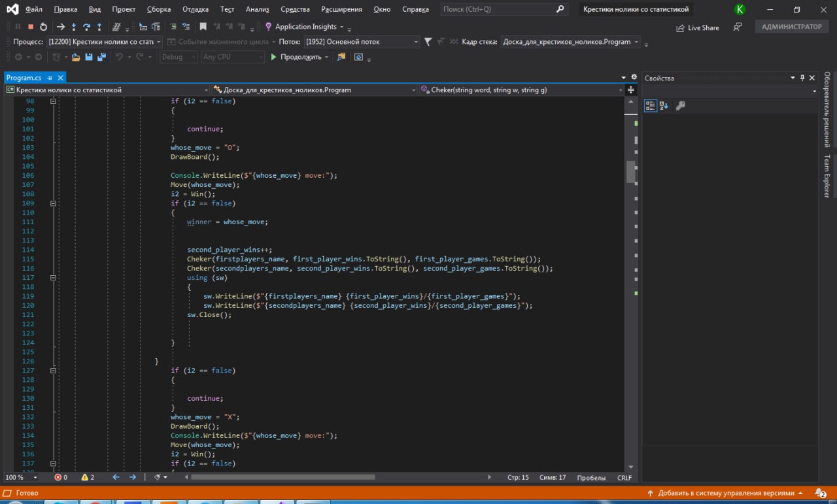Image resolution: width=837 pixels, height=504 pixels.
Task: Click the warnings count indicator
Action: [88, 477]
